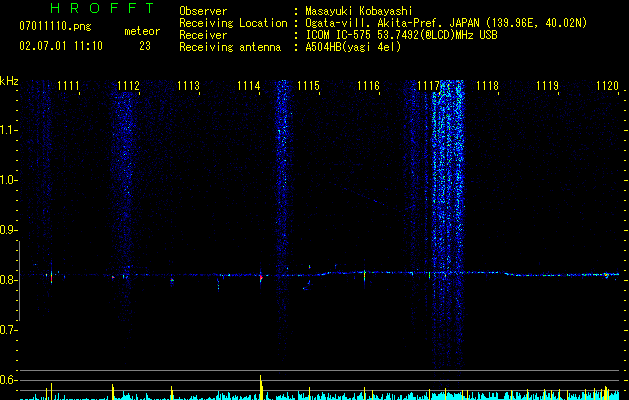Viewport: 629px width, 400px height.
Task: Click the Receiving Location label
Action: pyautogui.click(x=233, y=23)
